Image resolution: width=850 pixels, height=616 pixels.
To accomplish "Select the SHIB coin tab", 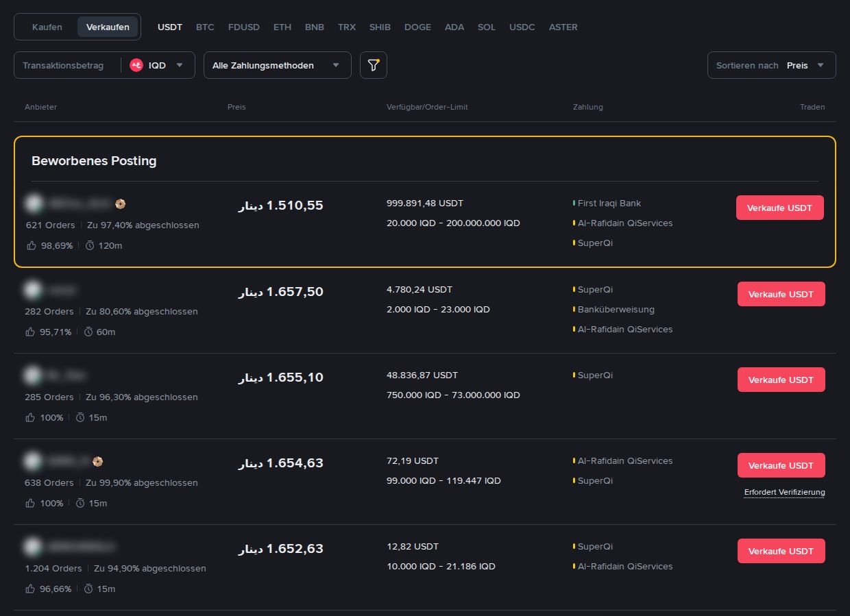I will click(380, 27).
